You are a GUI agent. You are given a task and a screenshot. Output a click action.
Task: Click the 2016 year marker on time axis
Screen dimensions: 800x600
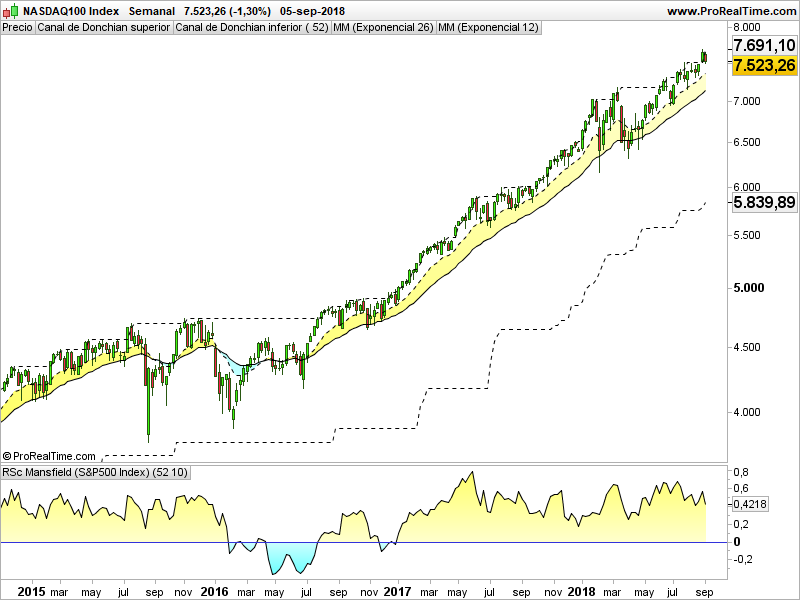click(x=213, y=591)
